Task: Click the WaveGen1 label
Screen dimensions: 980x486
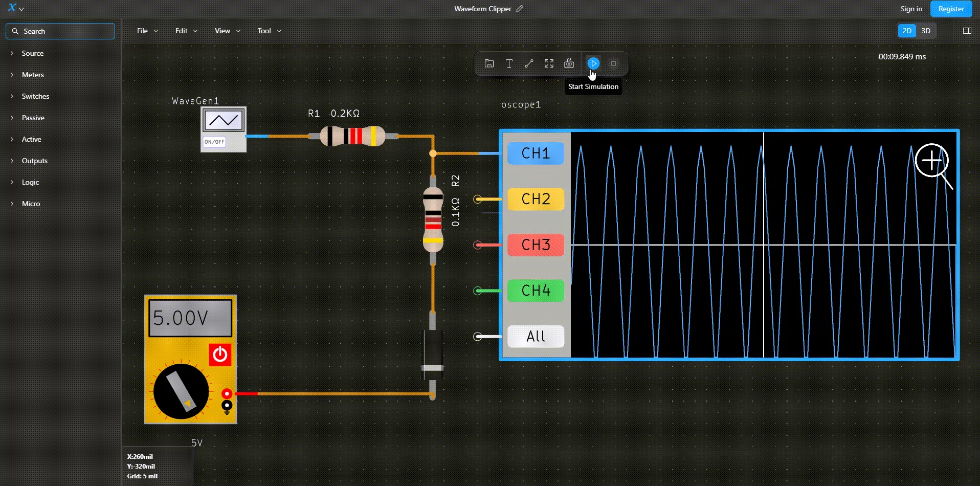Action: click(195, 101)
